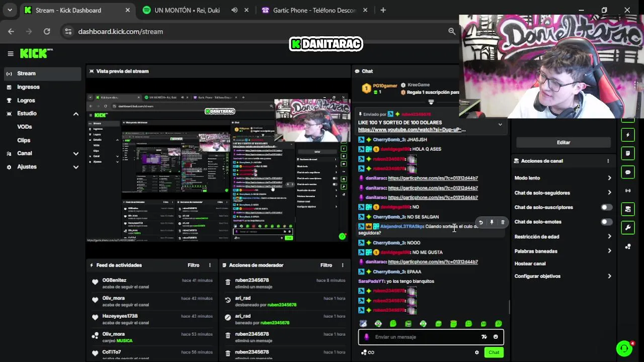Screen dimensions: 644x362
Task: Collapse the chat leaderboard with the handle arrow
Action: (x=431, y=102)
